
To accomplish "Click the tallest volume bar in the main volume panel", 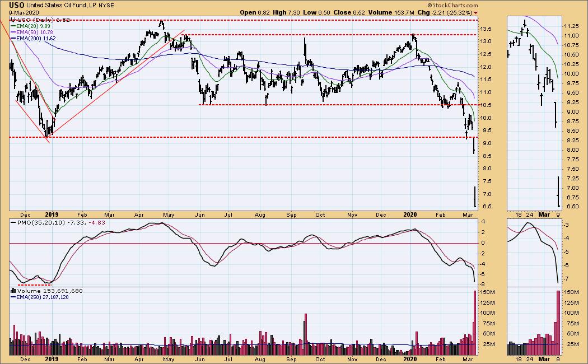I will pos(475,323).
